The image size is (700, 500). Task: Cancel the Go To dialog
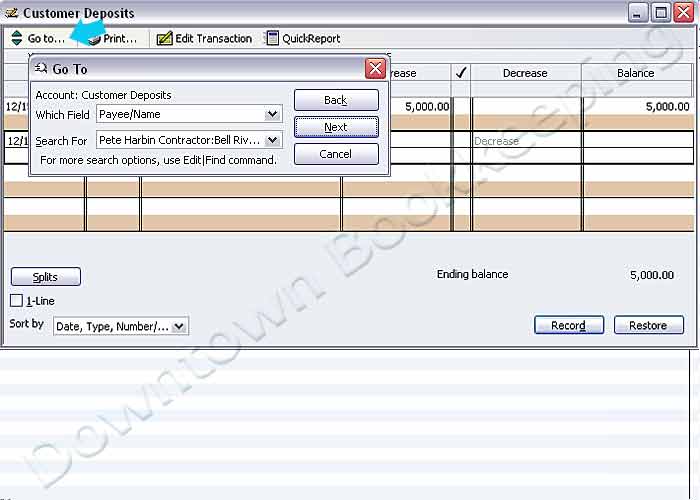pos(336,154)
